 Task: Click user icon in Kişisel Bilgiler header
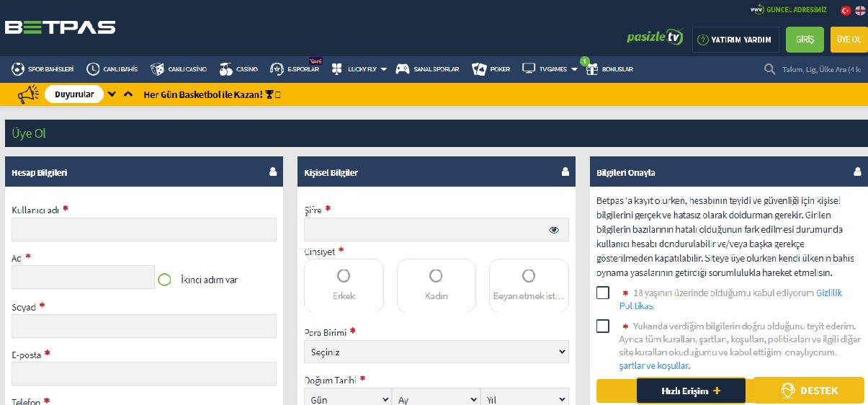coord(565,172)
